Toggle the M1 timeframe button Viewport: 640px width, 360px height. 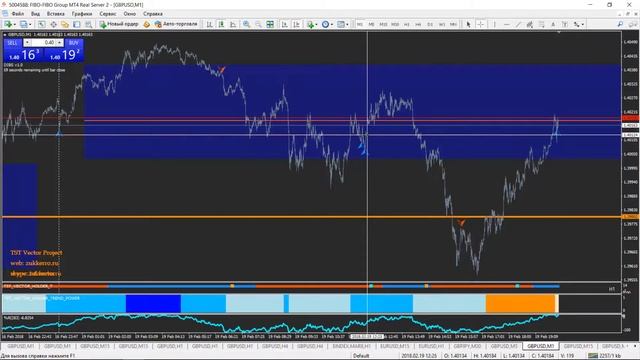(360, 24)
